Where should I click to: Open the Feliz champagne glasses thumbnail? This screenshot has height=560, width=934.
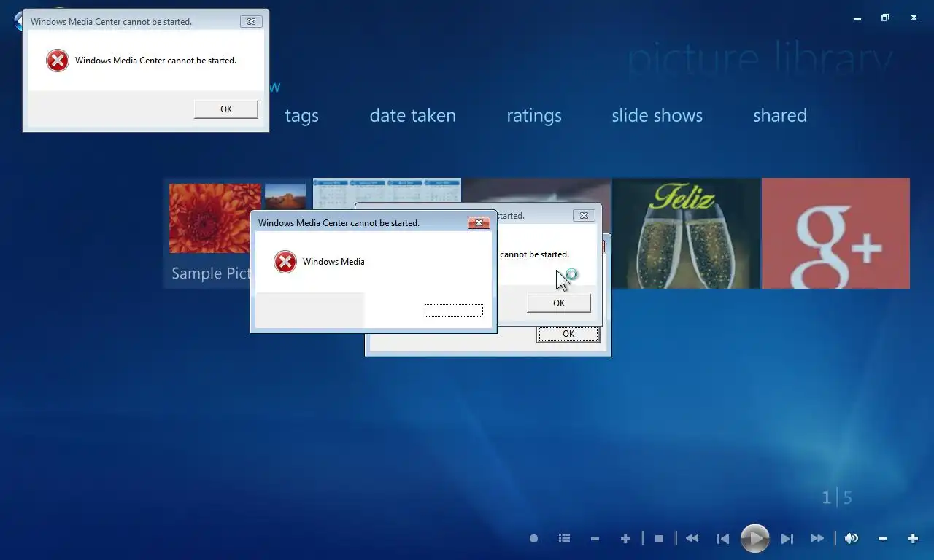[686, 233]
